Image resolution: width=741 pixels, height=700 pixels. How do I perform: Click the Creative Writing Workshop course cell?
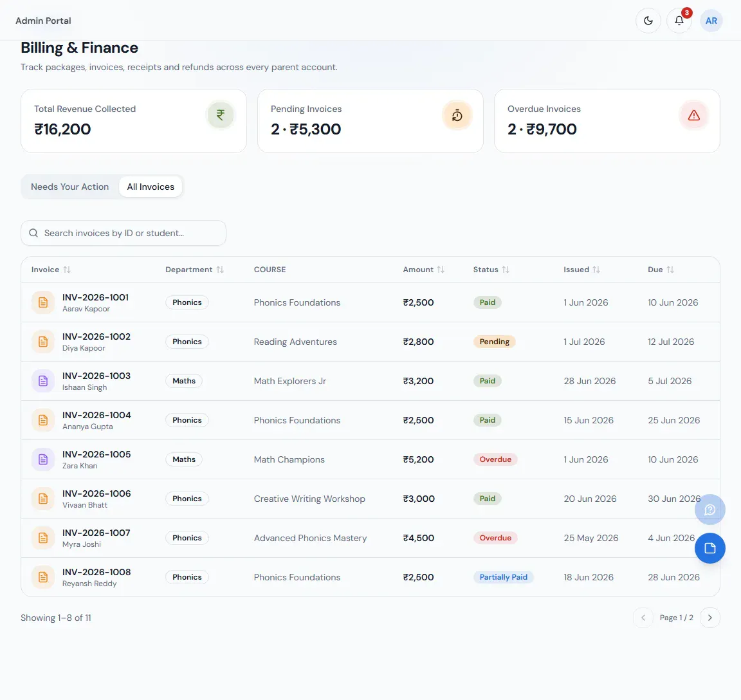coord(309,499)
